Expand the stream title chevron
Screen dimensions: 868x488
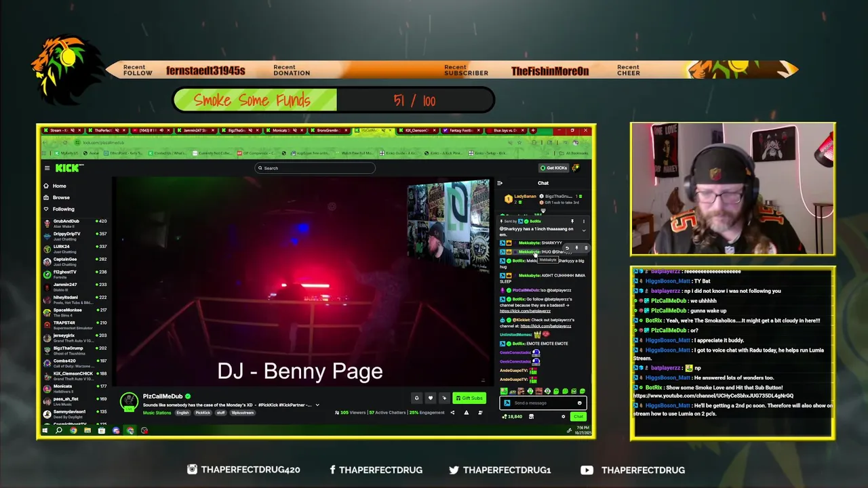(317, 405)
